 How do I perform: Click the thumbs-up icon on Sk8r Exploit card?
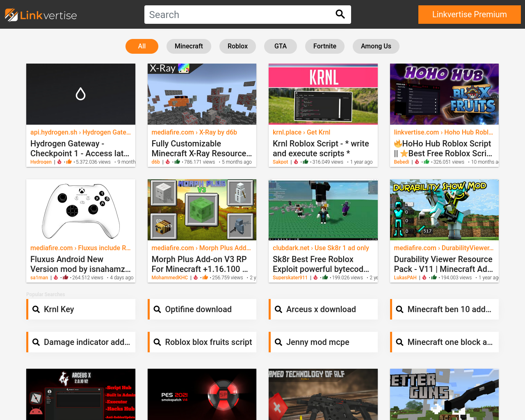point(325,277)
